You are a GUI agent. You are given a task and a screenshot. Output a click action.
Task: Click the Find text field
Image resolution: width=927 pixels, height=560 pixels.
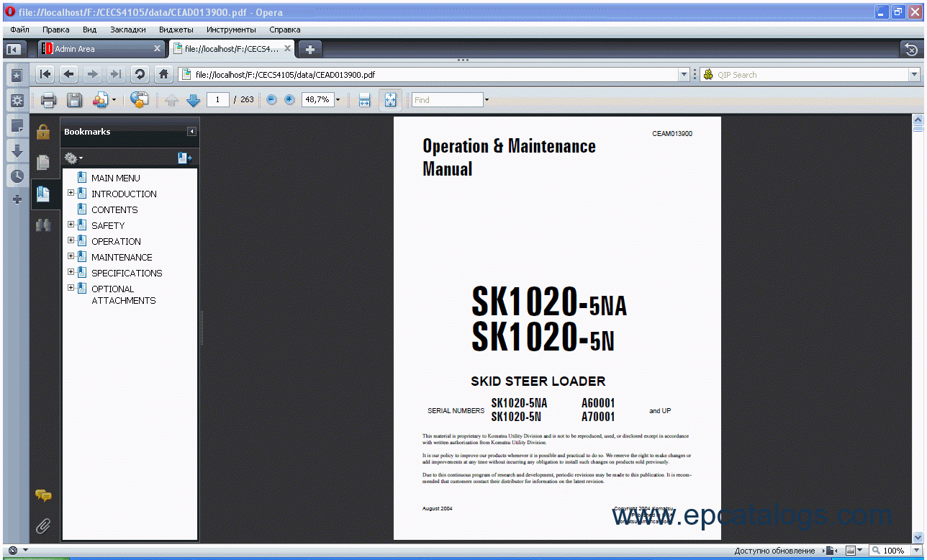447,100
